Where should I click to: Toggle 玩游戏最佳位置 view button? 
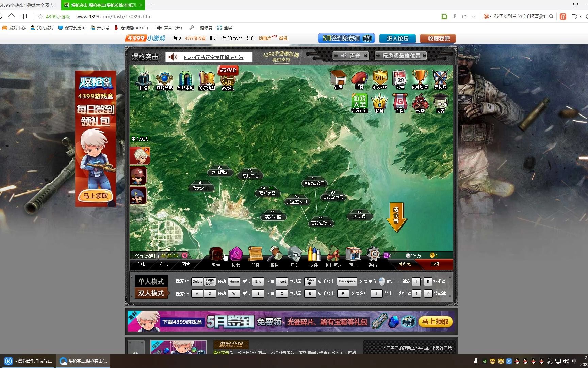tap(401, 56)
